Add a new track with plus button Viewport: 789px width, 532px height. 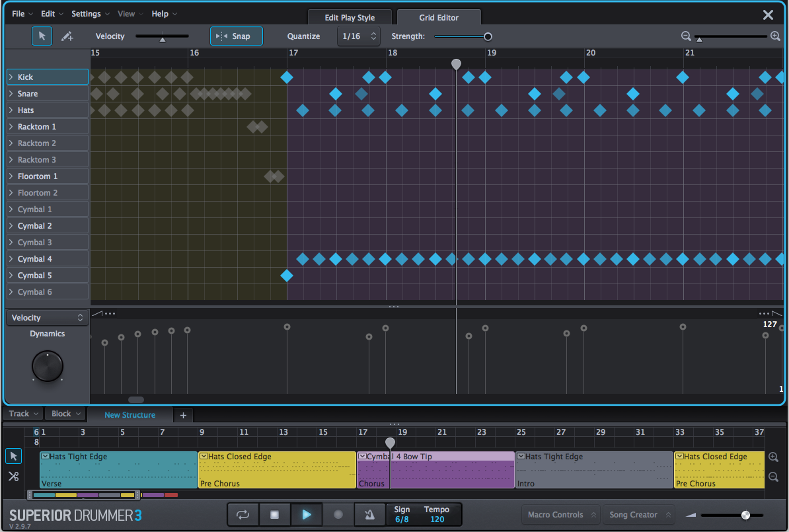(183, 415)
